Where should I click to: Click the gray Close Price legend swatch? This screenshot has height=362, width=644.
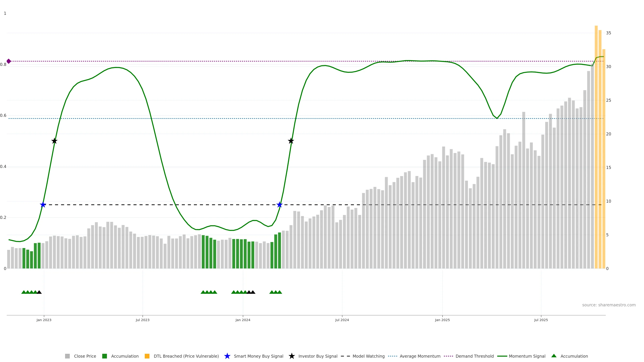(67, 356)
